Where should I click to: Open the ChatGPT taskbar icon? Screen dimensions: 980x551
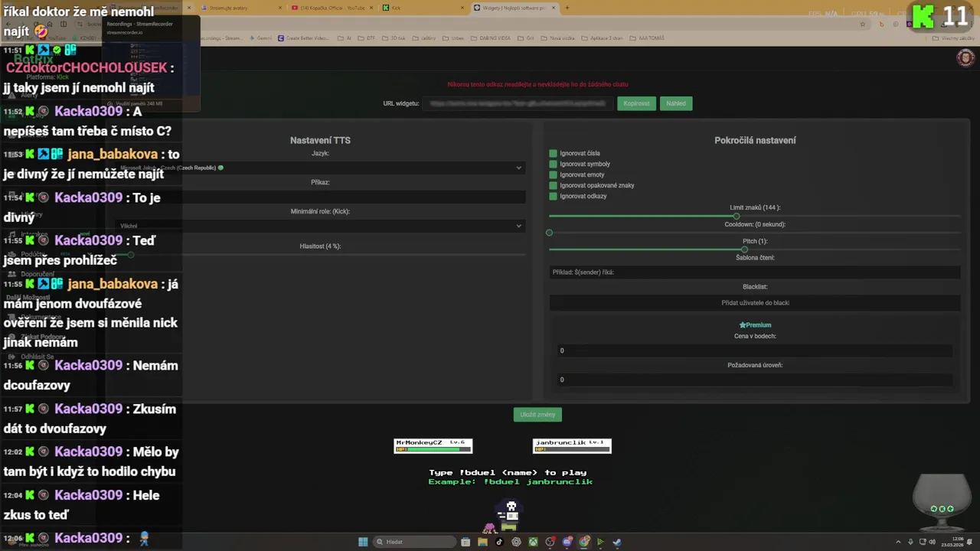click(x=516, y=542)
